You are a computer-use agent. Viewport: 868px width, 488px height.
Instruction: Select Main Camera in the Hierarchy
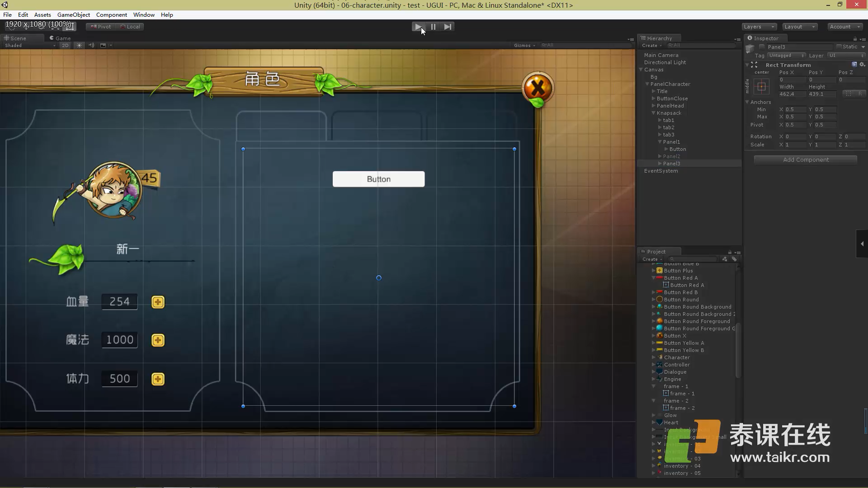(x=661, y=55)
